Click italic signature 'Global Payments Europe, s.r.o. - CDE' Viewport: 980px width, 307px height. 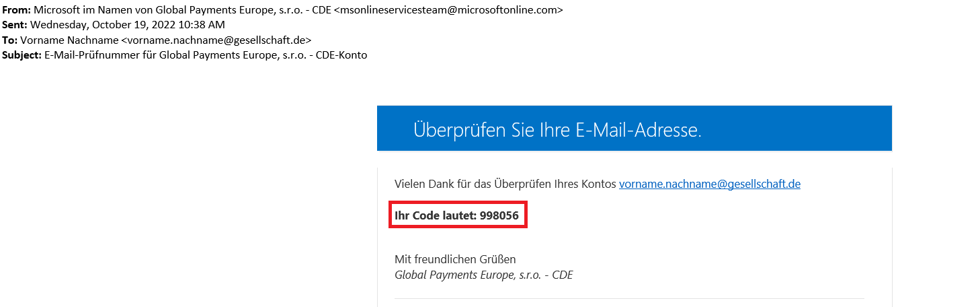click(x=483, y=275)
